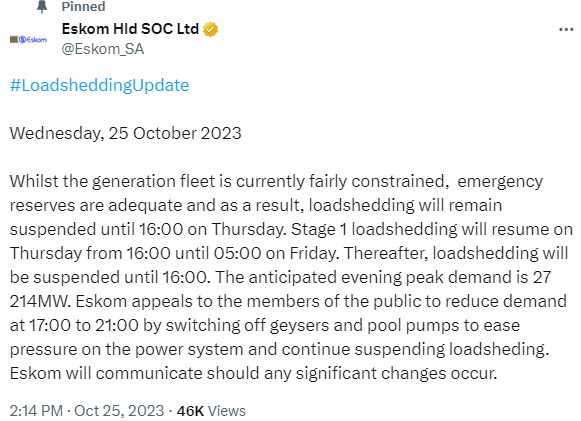Click the Pinned label text
The image size is (581, 421).
click(83, 6)
